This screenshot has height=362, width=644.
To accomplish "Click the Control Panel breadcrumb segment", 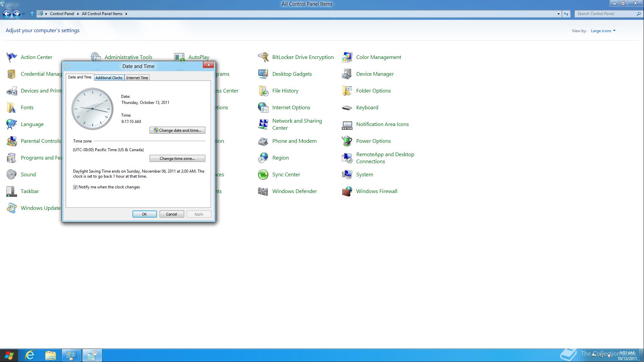I will coord(62,14).
